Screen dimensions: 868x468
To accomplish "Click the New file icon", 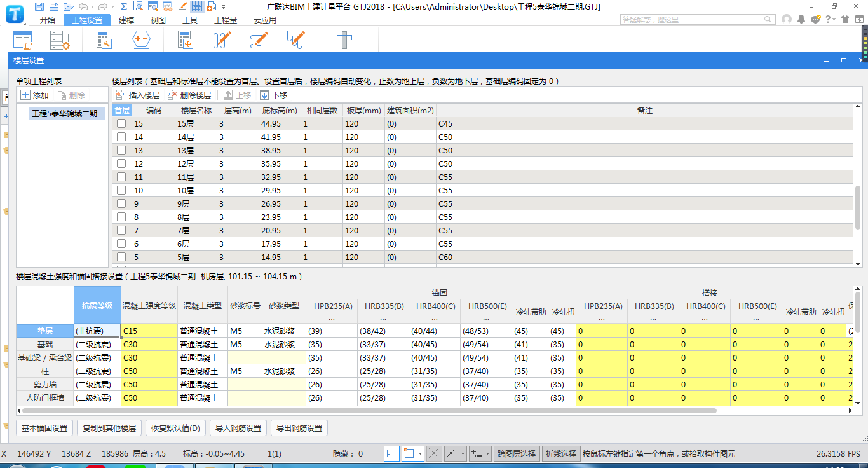I will [x=53, y=6].
